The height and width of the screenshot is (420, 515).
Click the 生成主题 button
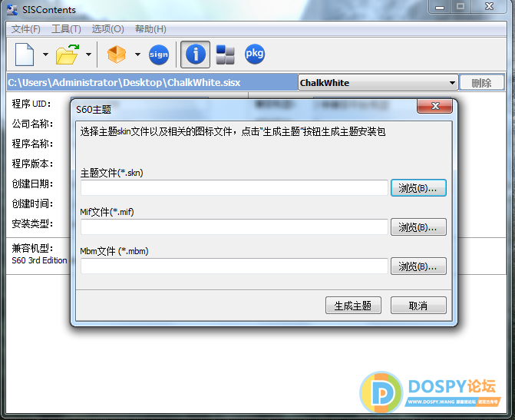(x=353, y=306)
